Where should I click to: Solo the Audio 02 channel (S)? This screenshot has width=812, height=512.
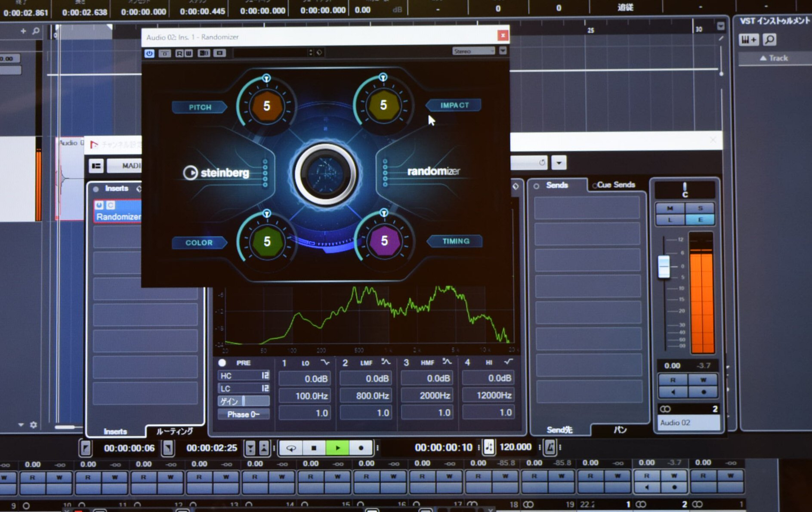point(700,208)
